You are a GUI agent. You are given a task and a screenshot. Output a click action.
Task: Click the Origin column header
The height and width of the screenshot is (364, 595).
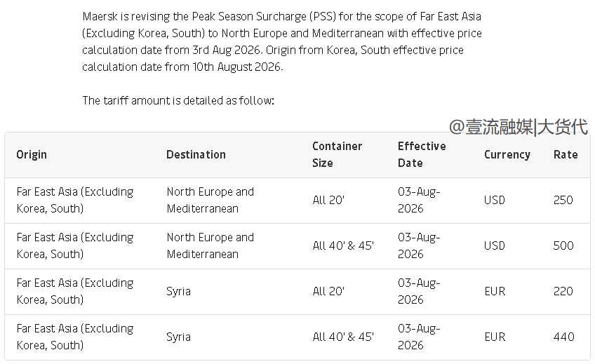tap(32, 155)
